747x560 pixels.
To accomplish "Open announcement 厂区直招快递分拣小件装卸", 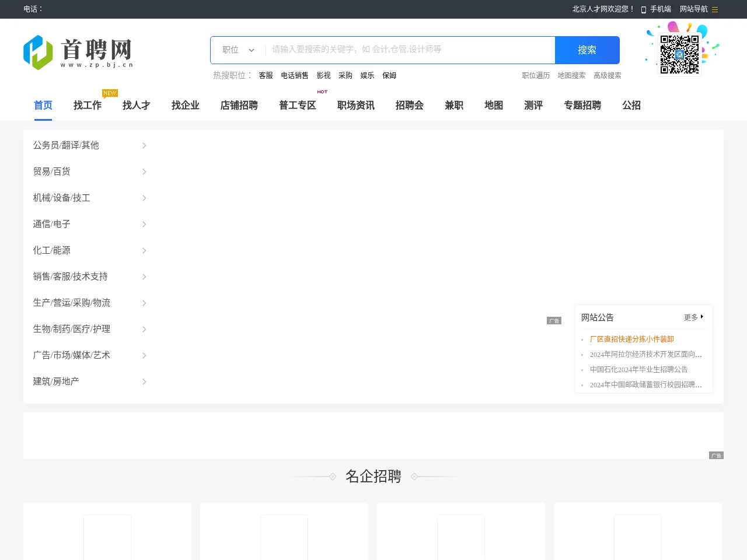I will click(x=632, y=339).
